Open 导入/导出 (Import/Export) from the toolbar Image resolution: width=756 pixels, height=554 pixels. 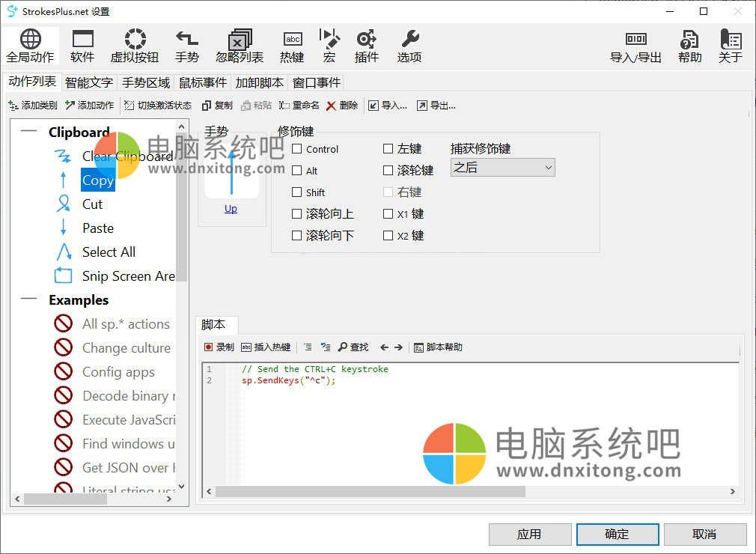click(635, 45)
